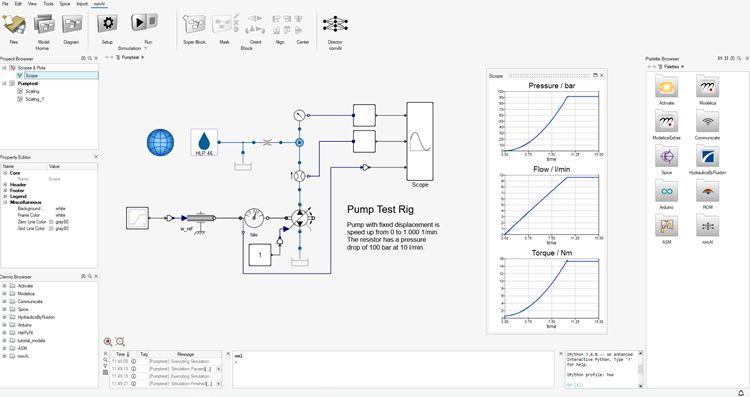750x397 pixels.
Task: Select the Scope block in the diagram
Action: [420, 141]
